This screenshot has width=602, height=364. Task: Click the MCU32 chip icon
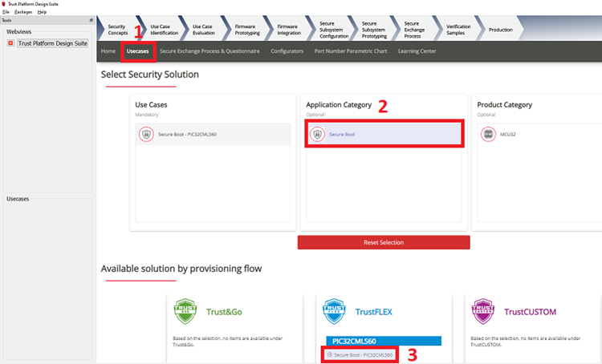(x=487, y=135)
